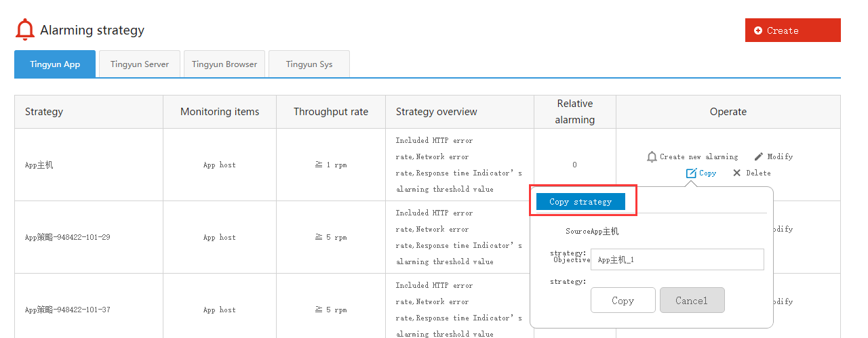Click the red bell icon beside Alarming strategy
Image resolution: width=868 pixels, height=338 pixels.
click(x=25, y=30)
